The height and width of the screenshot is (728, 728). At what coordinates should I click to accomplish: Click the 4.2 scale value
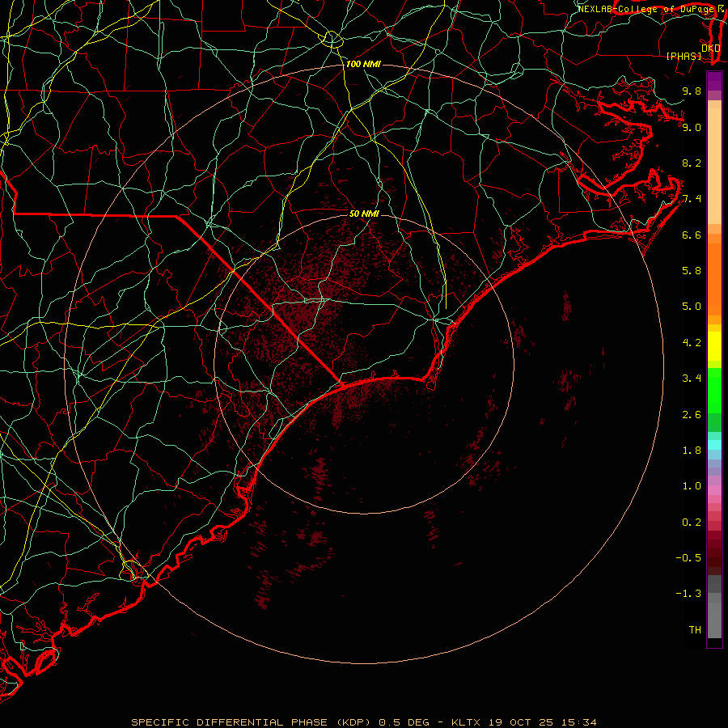(692, 343)
